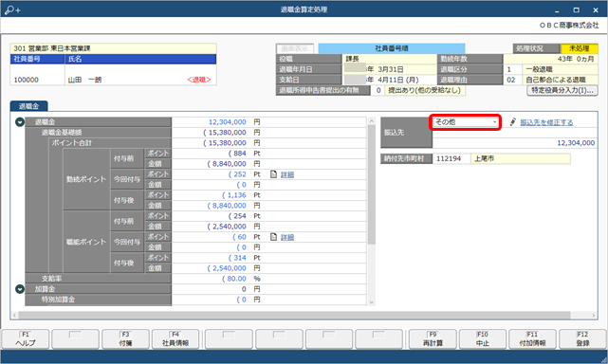Click the 退職金 amount 12,304,000 at list top

pos(228,122)
